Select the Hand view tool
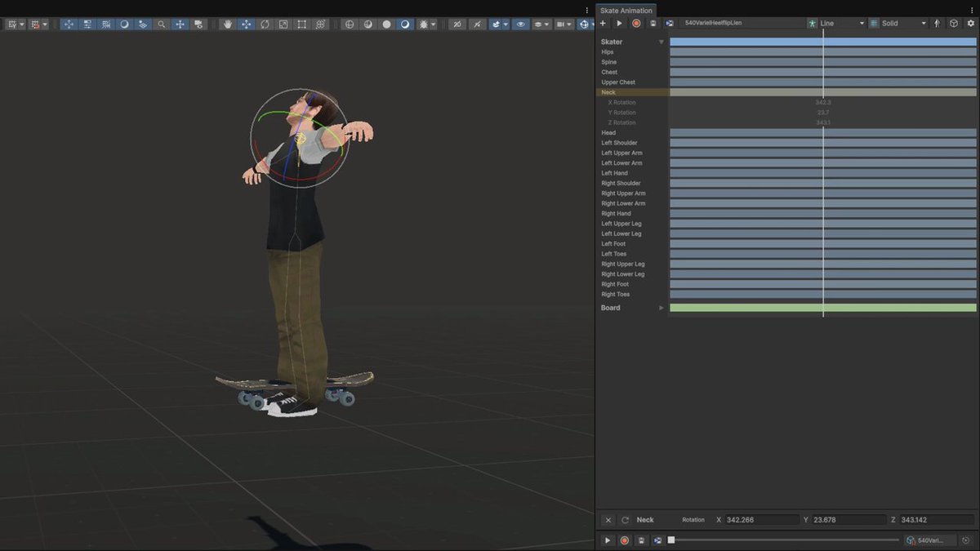Screen dimensions: 980x551 [x=227, y=24]
